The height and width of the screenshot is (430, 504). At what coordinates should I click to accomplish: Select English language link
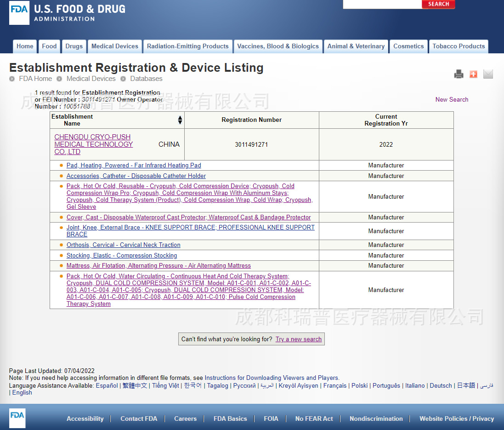22,393
